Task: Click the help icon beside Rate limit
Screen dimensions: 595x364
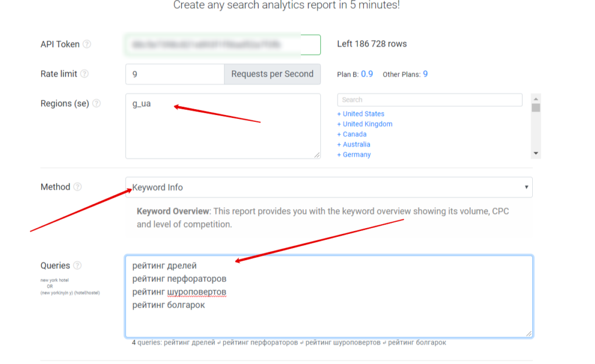Action: coord(84,74)
